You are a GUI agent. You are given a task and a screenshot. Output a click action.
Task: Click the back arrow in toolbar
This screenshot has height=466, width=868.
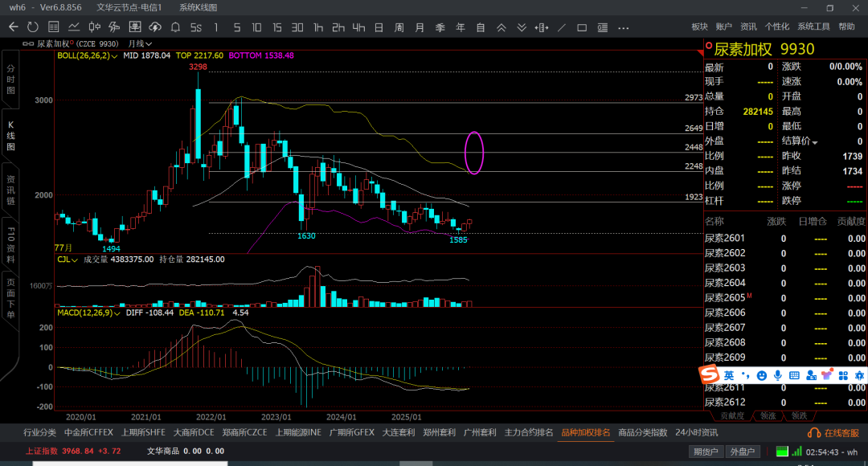click(13, 27)
